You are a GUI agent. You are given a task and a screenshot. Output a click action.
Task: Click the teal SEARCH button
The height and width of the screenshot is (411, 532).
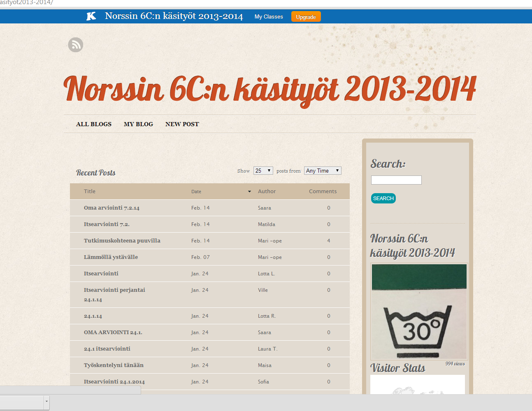(383, 198)
